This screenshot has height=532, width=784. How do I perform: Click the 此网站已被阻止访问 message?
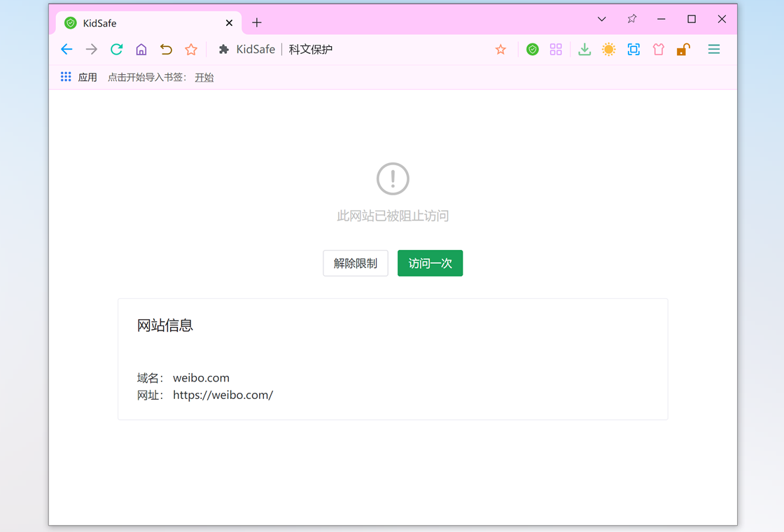(393, 216)
